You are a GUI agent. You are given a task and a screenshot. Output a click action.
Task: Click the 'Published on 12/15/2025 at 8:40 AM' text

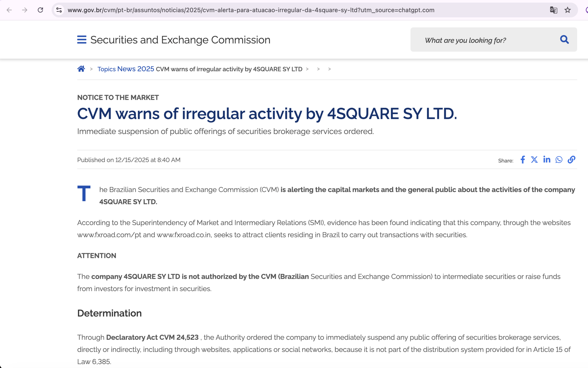(x=129, y=160)
